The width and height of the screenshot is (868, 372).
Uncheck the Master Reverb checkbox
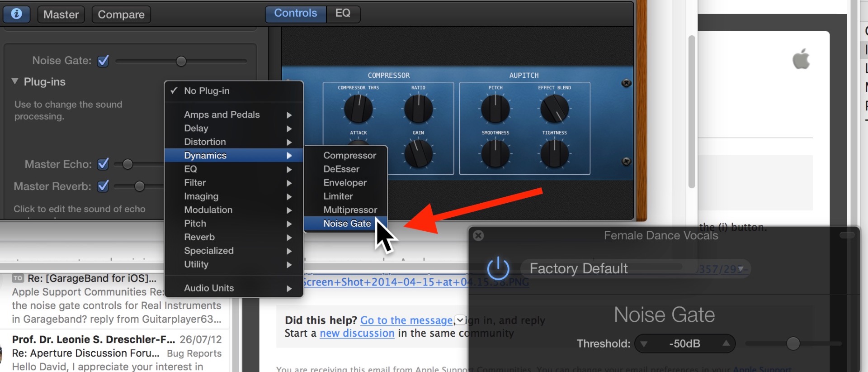[103, 186]
